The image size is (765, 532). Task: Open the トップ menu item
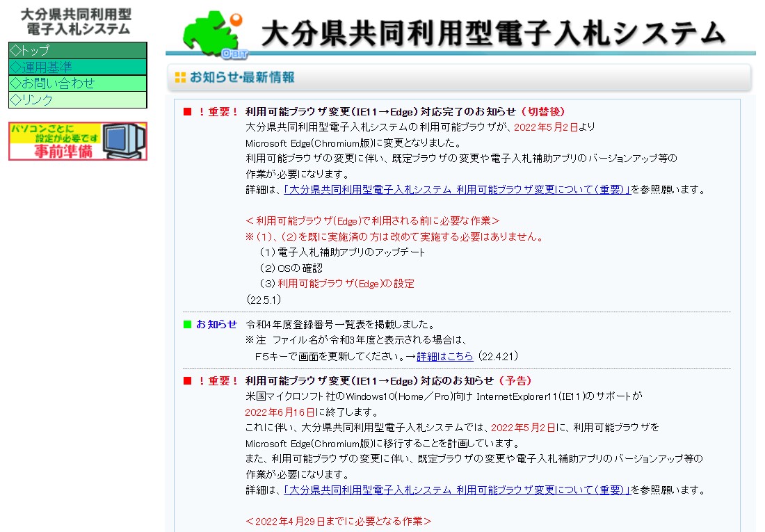click(x=78, y=50)
